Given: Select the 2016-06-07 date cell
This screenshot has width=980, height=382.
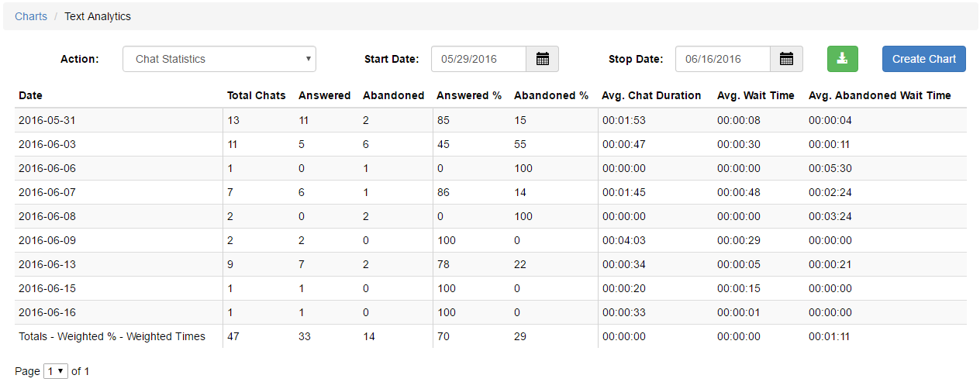Looking at the screenshot, I should click(x=47, y=192).
